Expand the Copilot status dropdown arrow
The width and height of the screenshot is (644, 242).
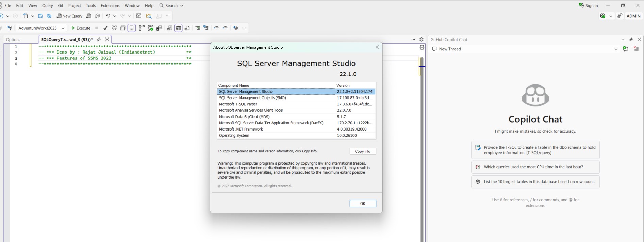coord(611,16)
